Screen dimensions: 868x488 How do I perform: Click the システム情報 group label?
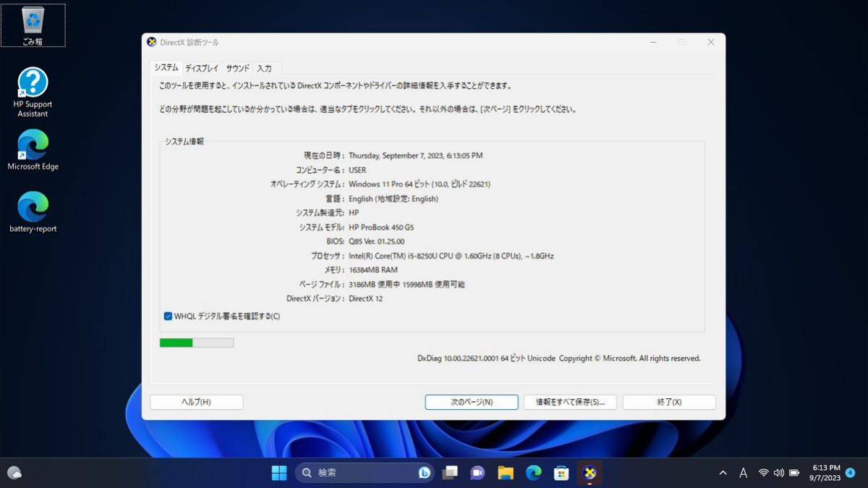pyautogui.click(x=184, y=142)
